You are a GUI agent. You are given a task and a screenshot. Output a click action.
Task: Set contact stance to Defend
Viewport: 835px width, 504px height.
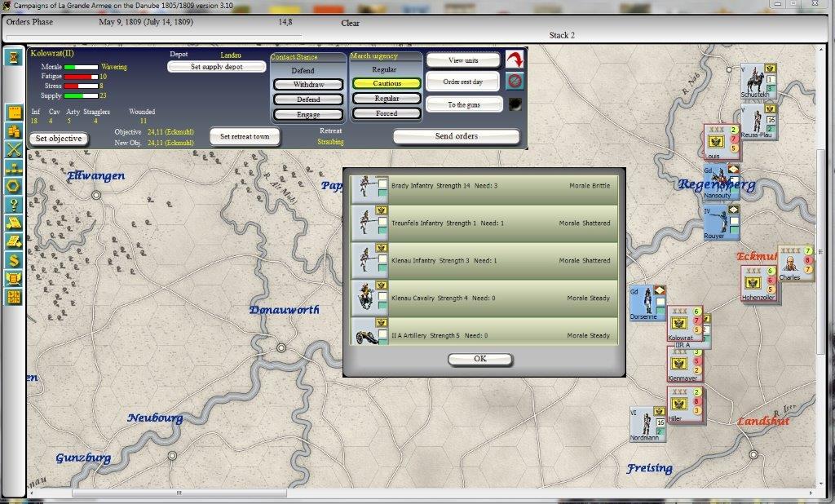pyautogui.click(x=308, y=99)
